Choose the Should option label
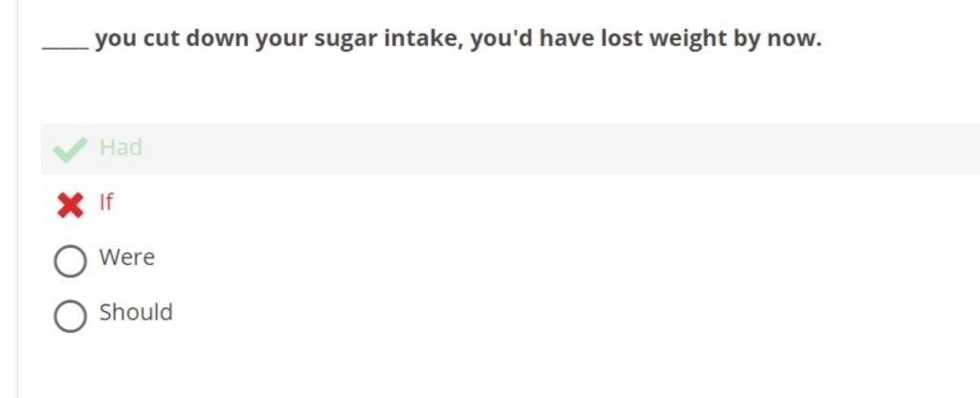This screenshot has height=398, width=980. pos(136,312)
